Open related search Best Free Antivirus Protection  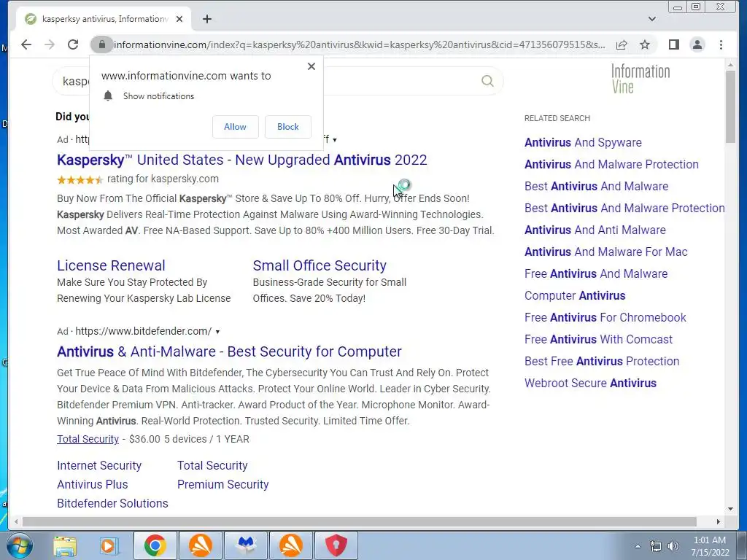pos(602,362)
